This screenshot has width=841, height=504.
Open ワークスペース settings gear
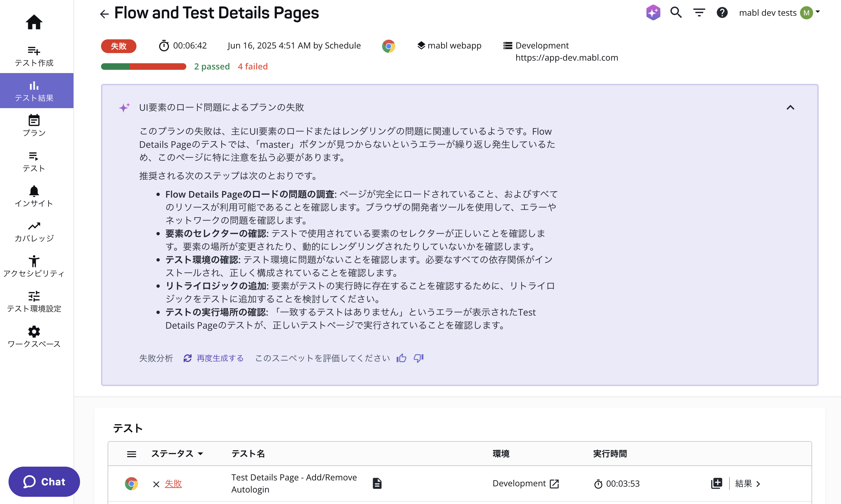tap(34, 337)
